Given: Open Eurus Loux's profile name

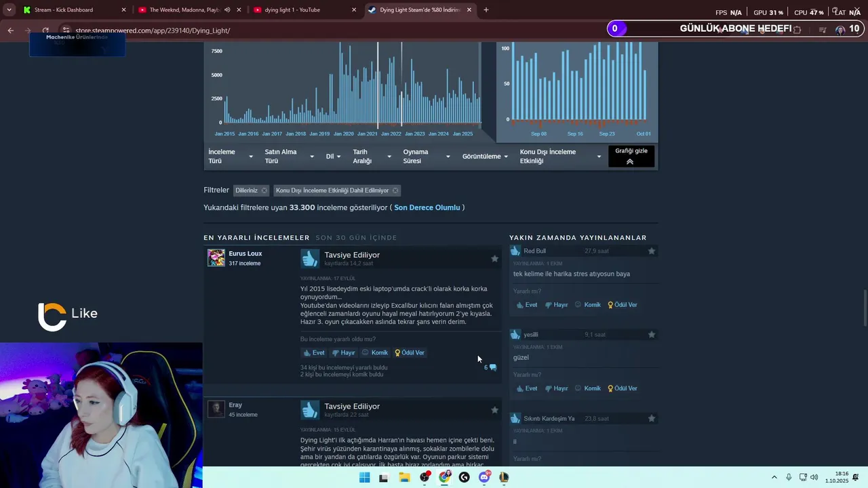Looking at the screenshot, I should (x=245, y=253).
